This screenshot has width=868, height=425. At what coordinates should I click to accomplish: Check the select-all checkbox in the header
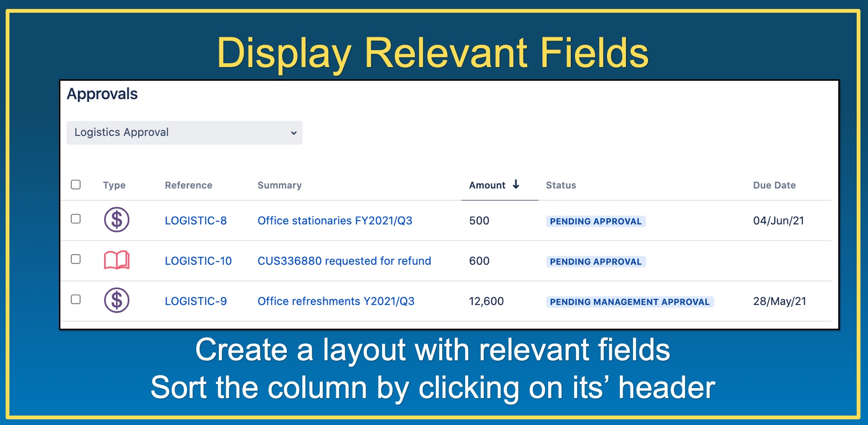[x=76, y=185]
